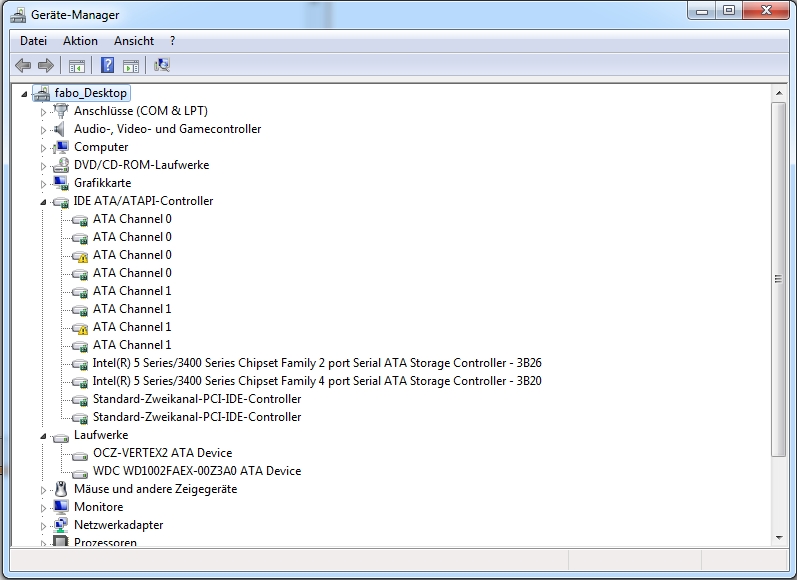
Task: Click the Geräte-Manager title bar icon
Action: [x=18, y=15]
